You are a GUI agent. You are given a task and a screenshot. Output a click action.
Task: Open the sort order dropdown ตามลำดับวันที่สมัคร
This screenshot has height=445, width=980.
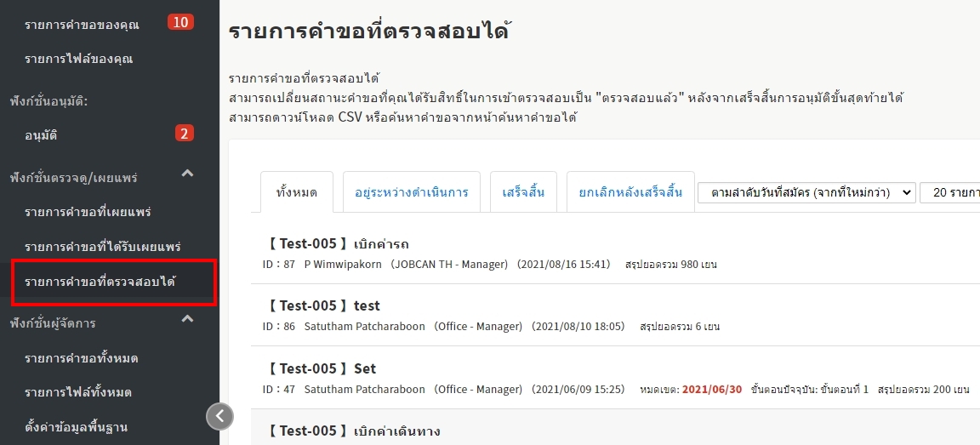pos(806,192)
